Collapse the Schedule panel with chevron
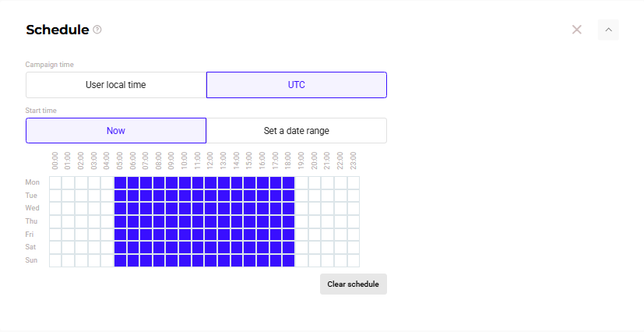 click(608, 30)
